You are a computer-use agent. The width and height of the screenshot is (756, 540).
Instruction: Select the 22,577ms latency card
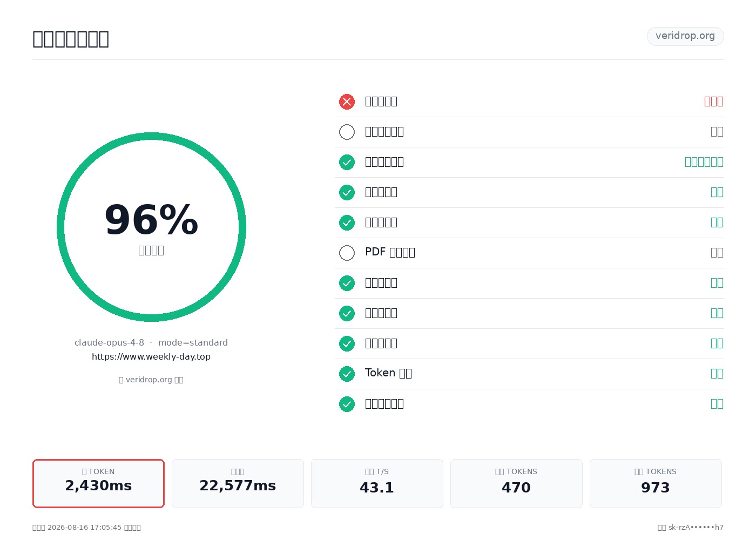[238, 483]
